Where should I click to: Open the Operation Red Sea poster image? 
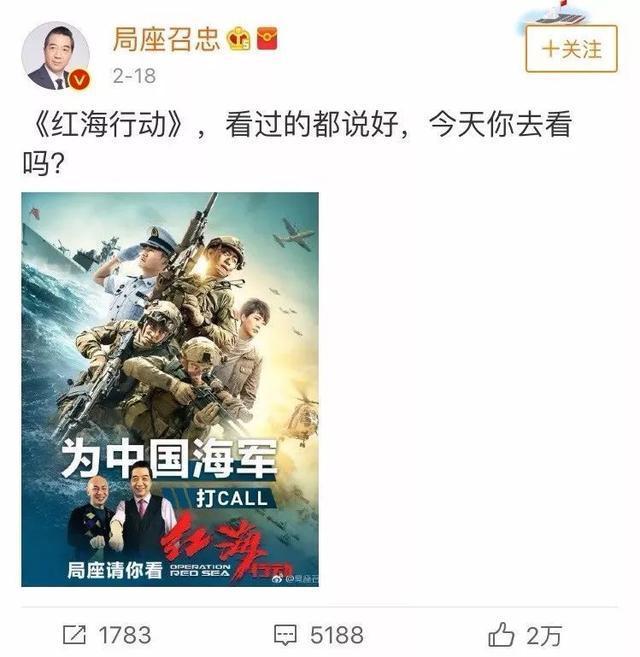coord(170,389)
